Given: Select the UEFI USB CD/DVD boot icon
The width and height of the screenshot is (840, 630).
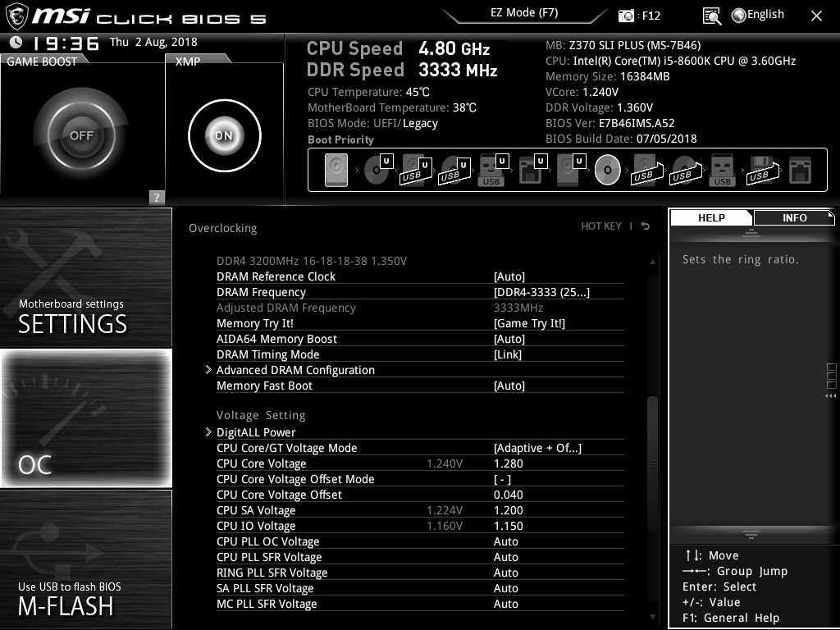Looking at the screenshot, I should tap(454, 171).
